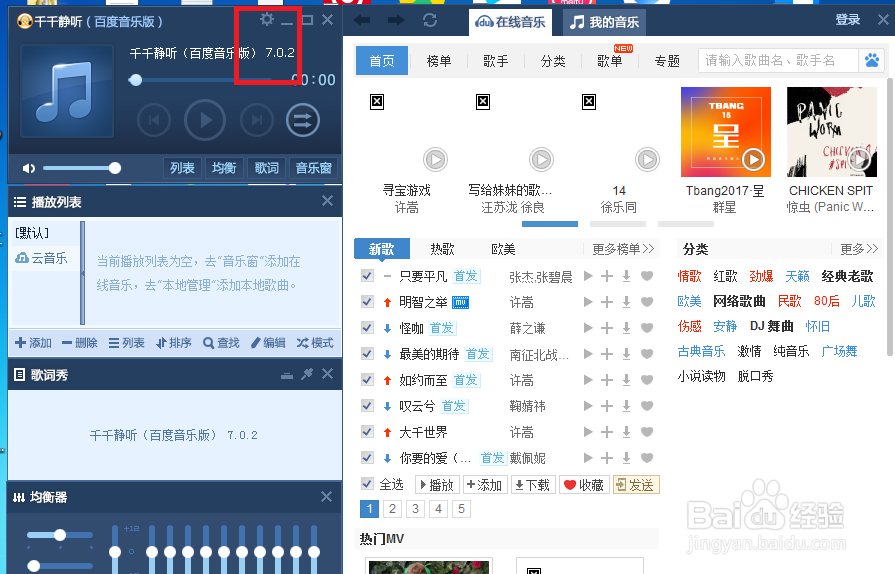Expand 更多 categories link
The image size is (895, 574).
tap(859, 249)
